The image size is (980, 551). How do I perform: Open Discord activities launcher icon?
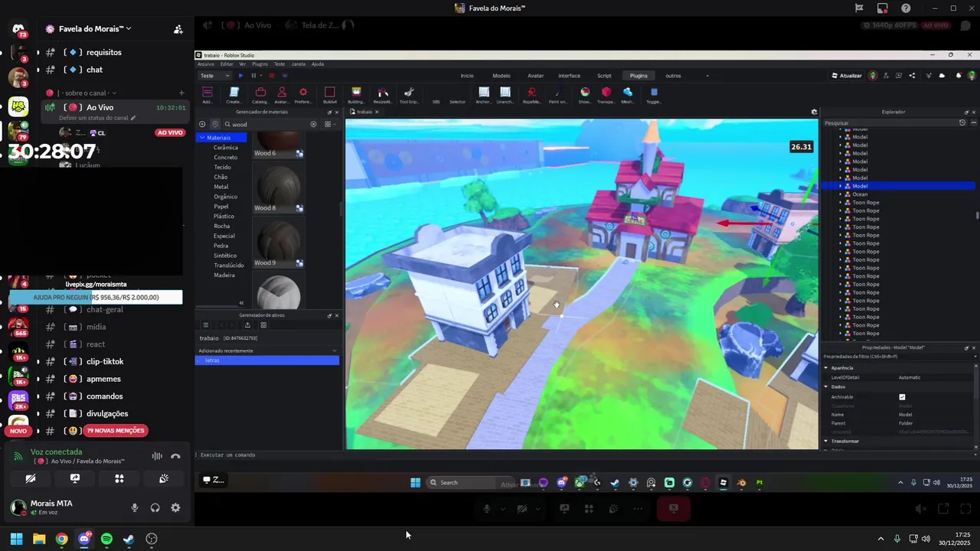119,478
